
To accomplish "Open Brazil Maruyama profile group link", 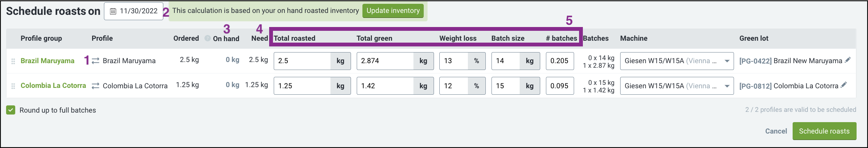I will point(48,61).
